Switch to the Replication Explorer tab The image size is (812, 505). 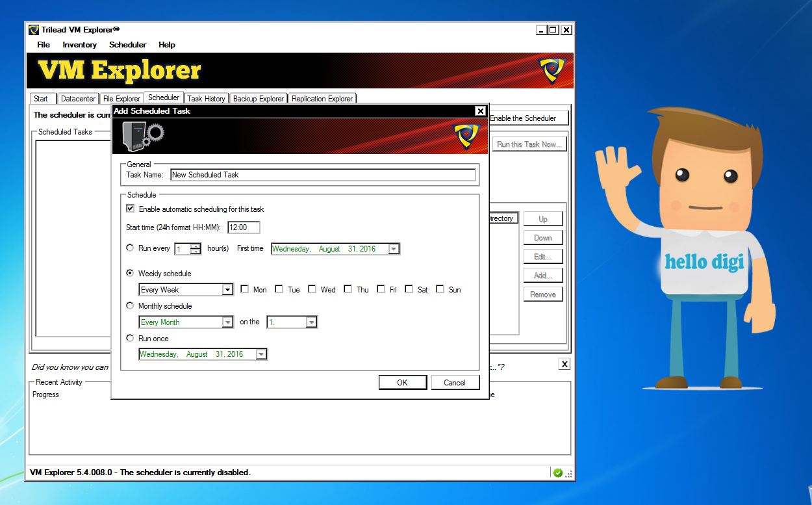322,99
